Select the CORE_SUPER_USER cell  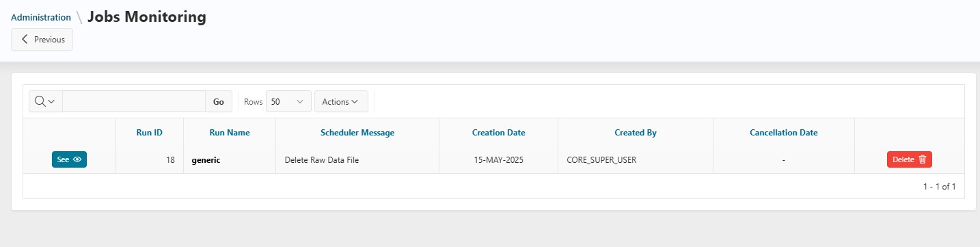point(601,159)
